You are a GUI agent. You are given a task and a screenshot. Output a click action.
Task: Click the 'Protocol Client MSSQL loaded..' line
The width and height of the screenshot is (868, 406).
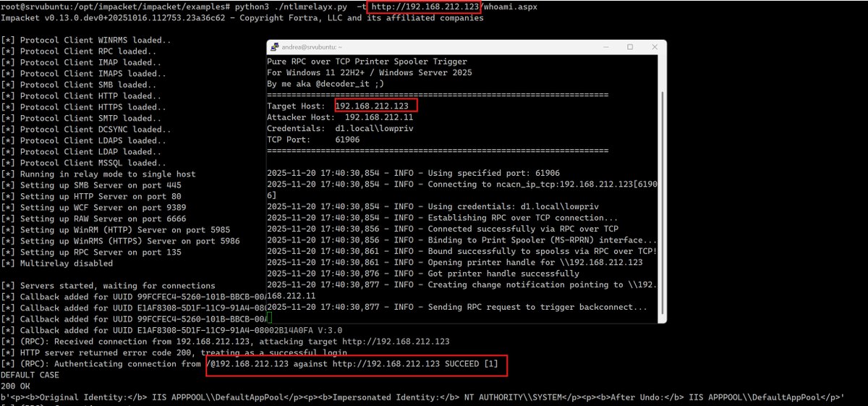(x=84, y=163)
